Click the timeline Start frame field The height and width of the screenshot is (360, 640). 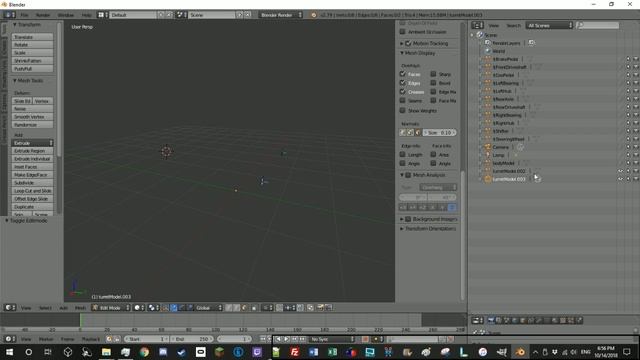[x=146, y=339]
